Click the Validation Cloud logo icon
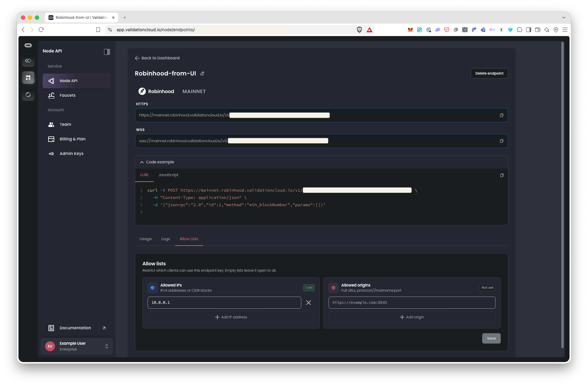 coord(28,45)
